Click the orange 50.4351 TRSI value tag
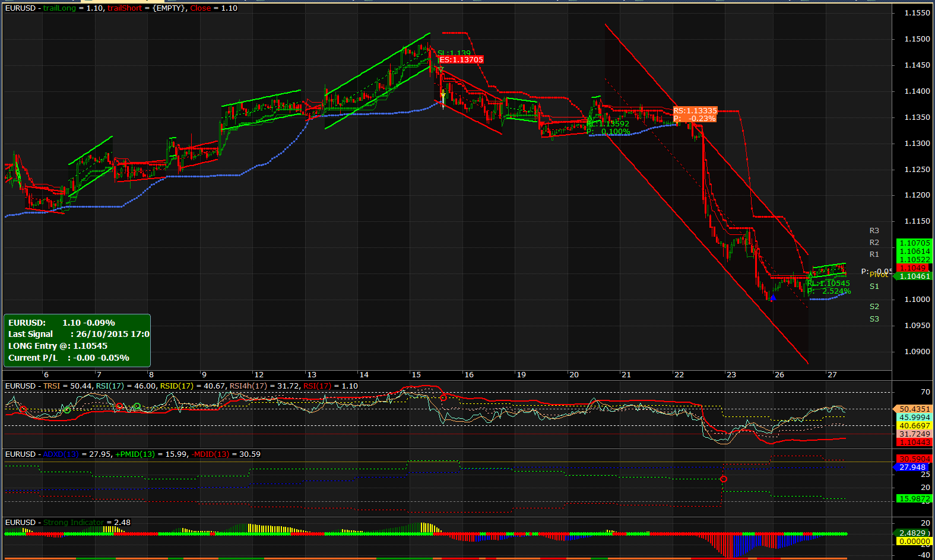The image size is (935, 560). pos(913,409)
